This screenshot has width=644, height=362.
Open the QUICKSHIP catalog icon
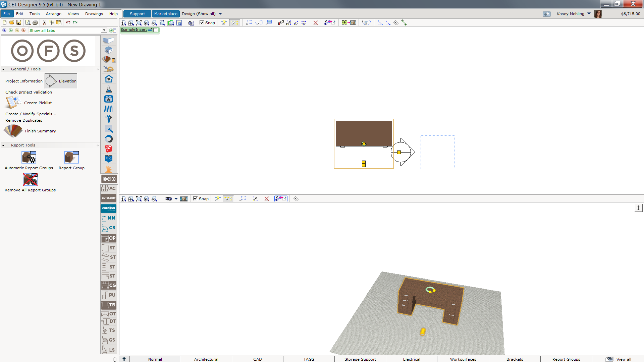[x=108, y=198]
